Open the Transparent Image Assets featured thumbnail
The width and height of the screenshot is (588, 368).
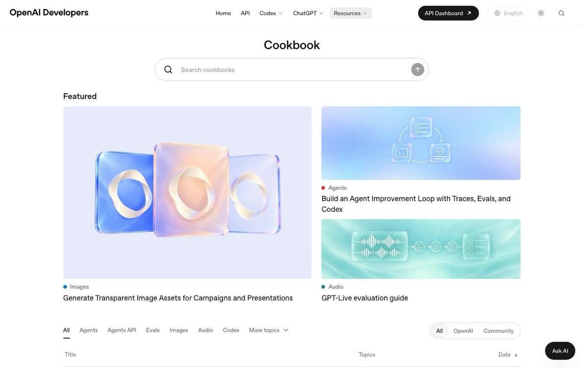coord(187,192)
